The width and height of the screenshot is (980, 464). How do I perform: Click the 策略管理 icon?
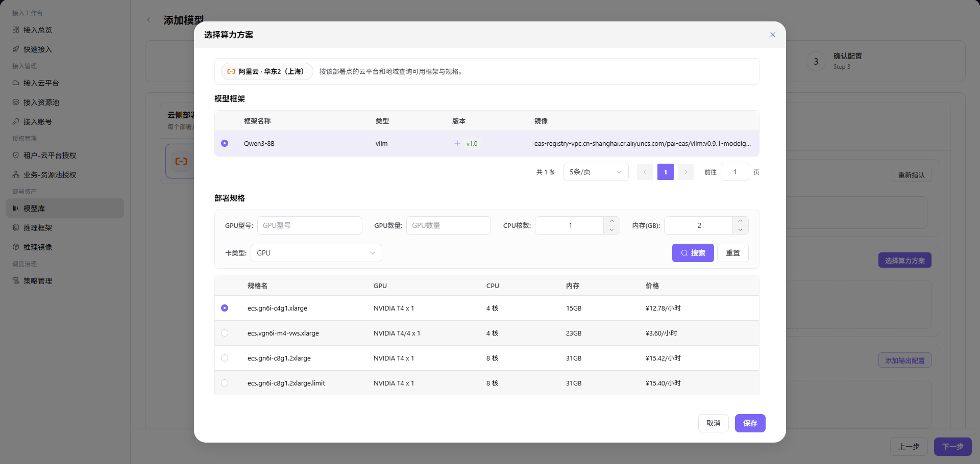16,280
